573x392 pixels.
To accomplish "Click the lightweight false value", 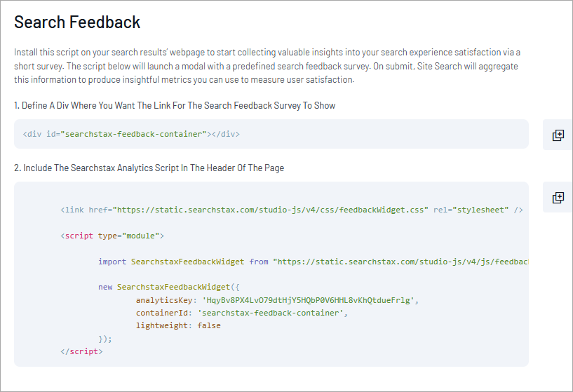I will click(209, 325).
